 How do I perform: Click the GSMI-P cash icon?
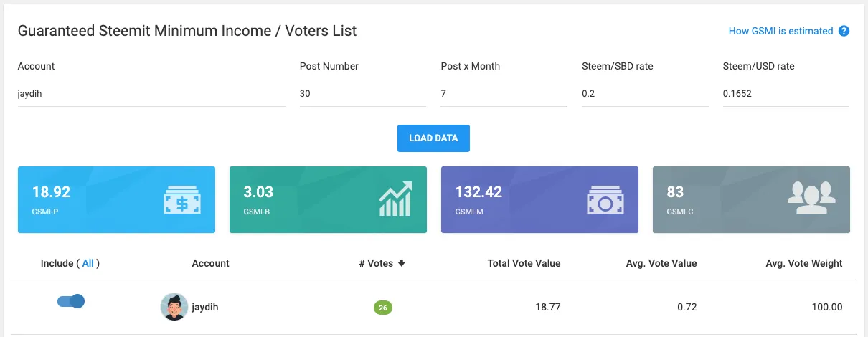pyautogui.click(x=183, y=200)
